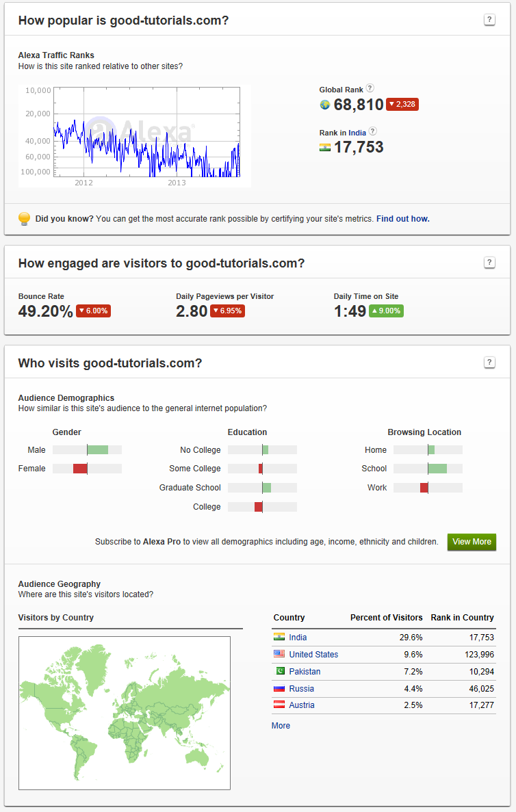This screenshot has width=516, height=812.
Task: Click the 'Audience Geography' heading
Action: click(x=59, y=584)
